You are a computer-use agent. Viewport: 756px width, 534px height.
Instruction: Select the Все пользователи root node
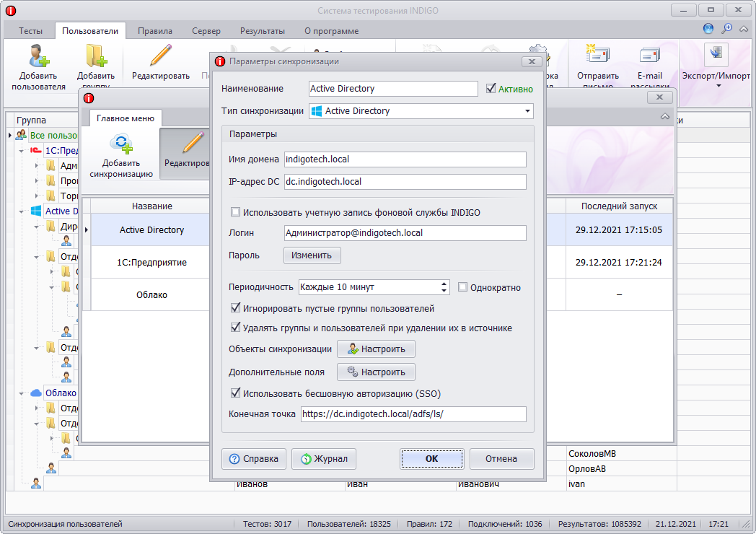point(53,135)
